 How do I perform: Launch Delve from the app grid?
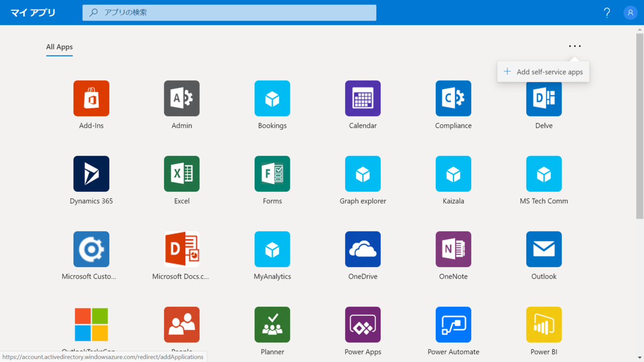544,99
